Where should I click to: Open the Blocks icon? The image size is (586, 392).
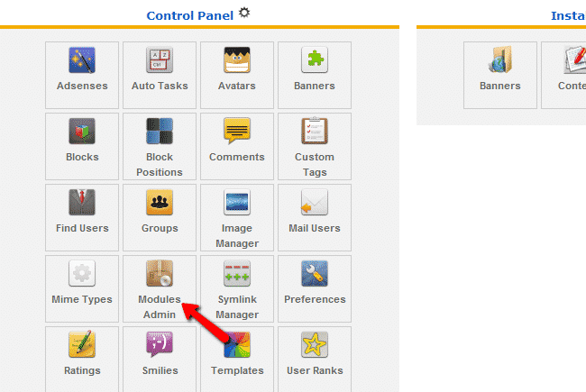coord(82,132)
